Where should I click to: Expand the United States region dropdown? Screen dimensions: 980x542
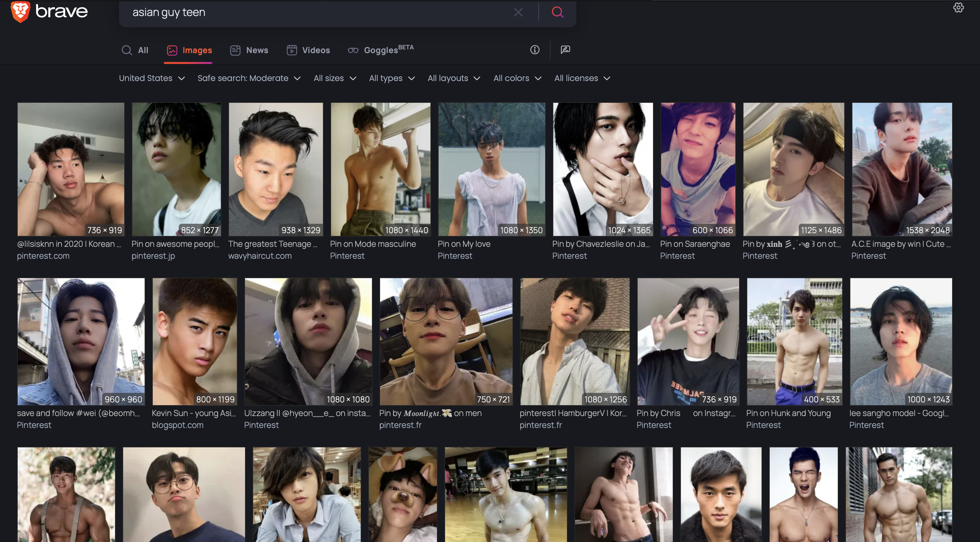pos(152,78)
